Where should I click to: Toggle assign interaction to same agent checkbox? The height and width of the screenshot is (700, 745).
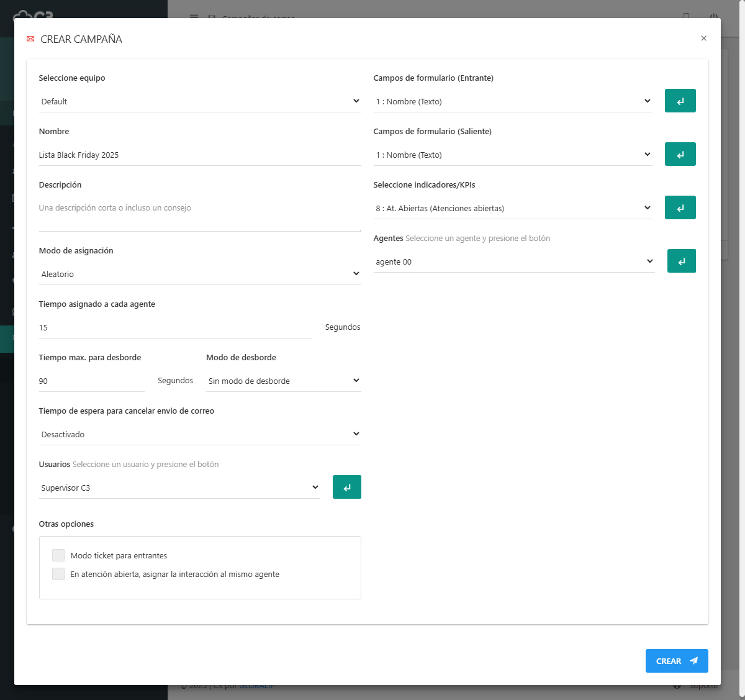(58, 574)
